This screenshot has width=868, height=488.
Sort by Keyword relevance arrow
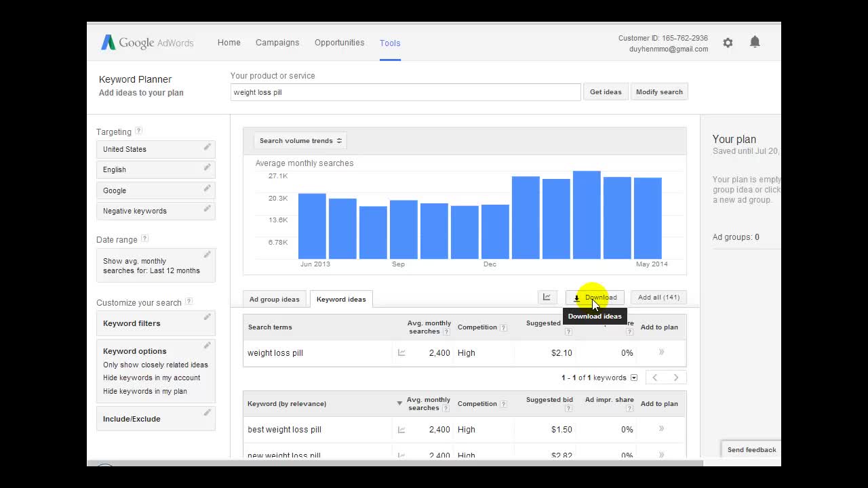coord(399,403)
